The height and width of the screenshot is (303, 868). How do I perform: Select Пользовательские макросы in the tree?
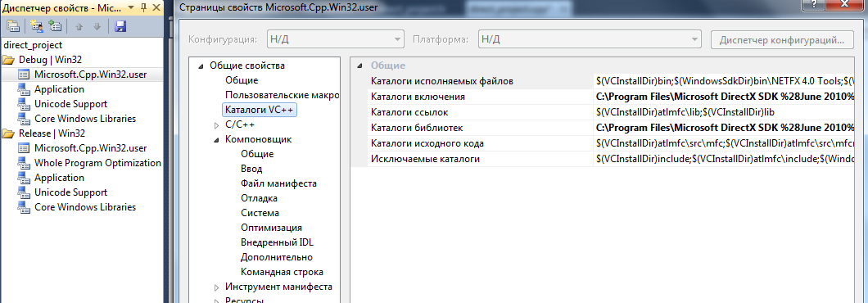282,95
